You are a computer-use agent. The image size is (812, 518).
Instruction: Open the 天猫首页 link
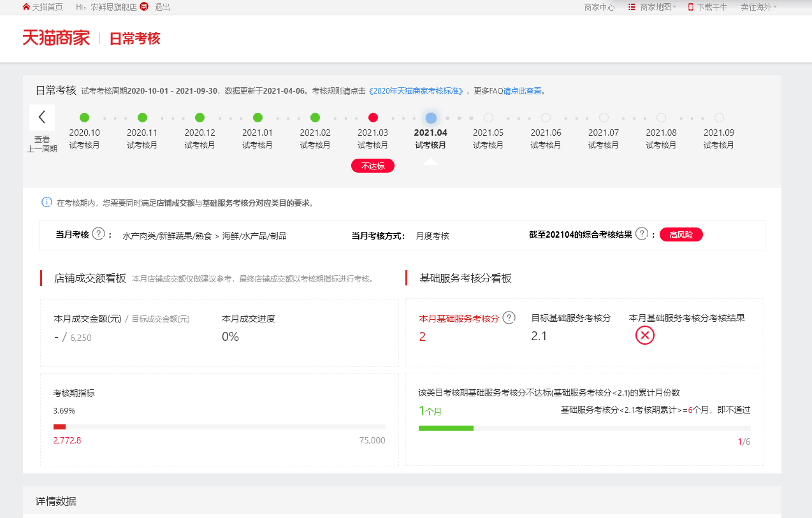[47, 7]
